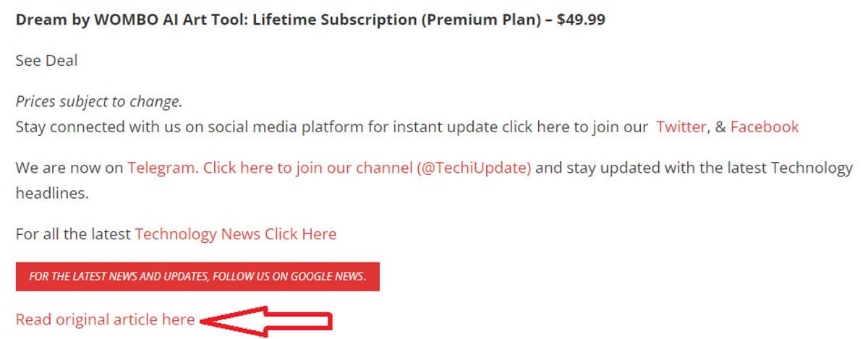868x339 pixels.
Task: Click the 'Stay connected with us' sentence
Action: pos(332,127)
